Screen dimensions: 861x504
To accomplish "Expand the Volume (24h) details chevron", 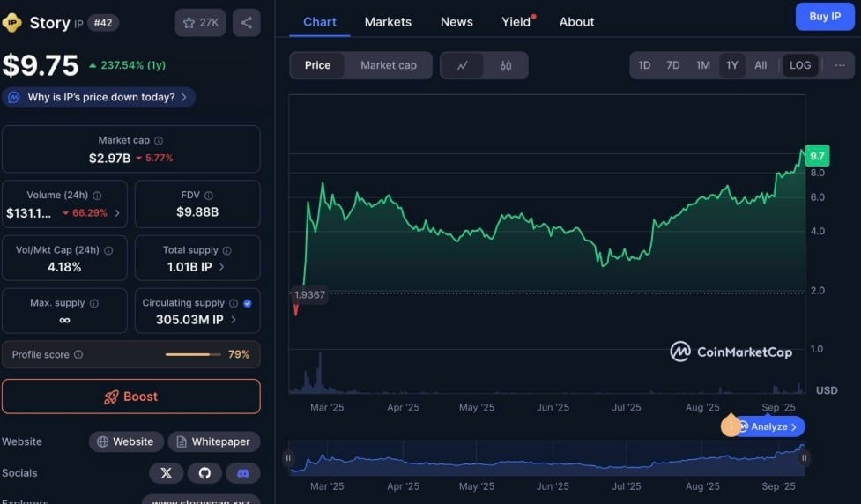I will 117,213.
